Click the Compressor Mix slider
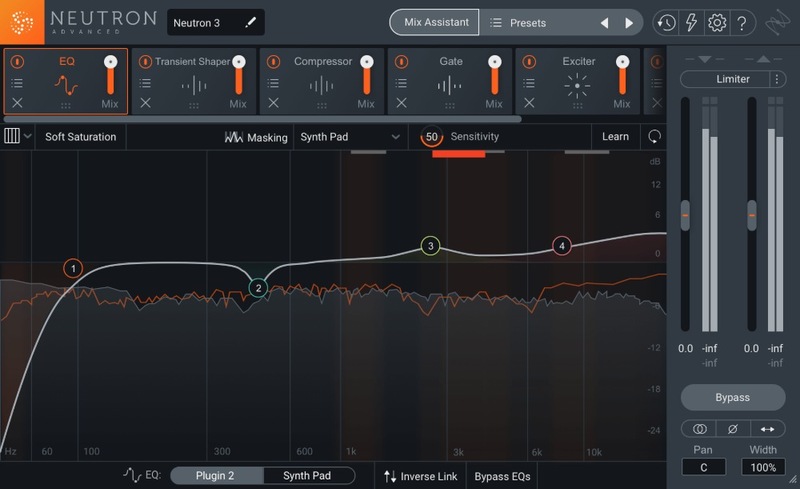 [x=367, y=76]
